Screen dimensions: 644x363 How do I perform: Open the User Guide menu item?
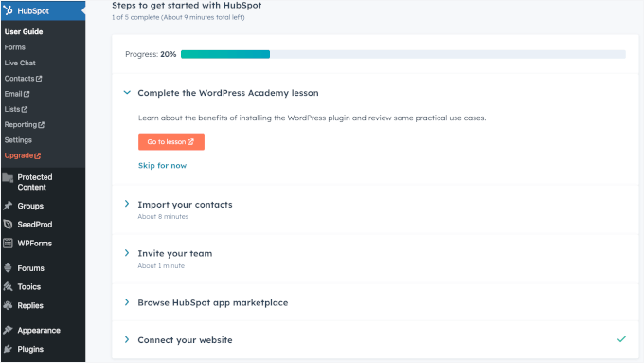pyautogui.click(x=24, y=31)
